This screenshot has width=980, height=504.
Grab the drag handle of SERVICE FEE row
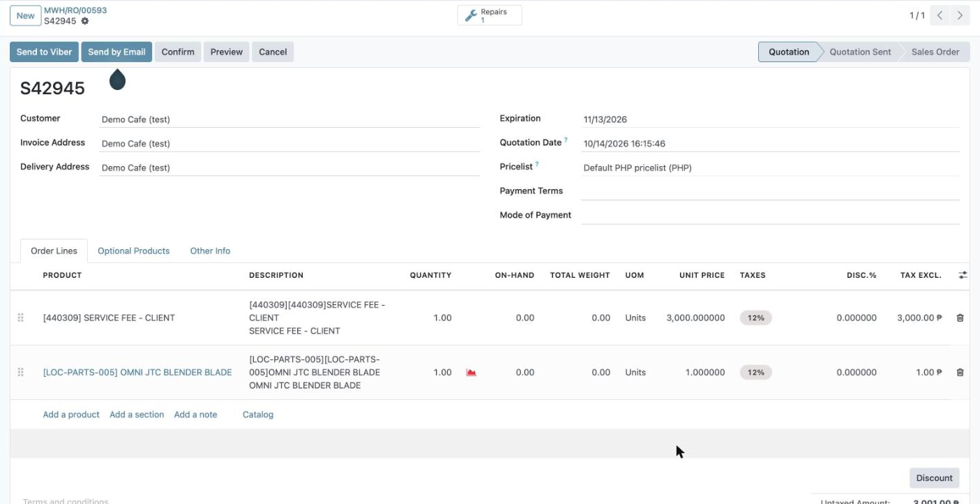tap(20, 318)
